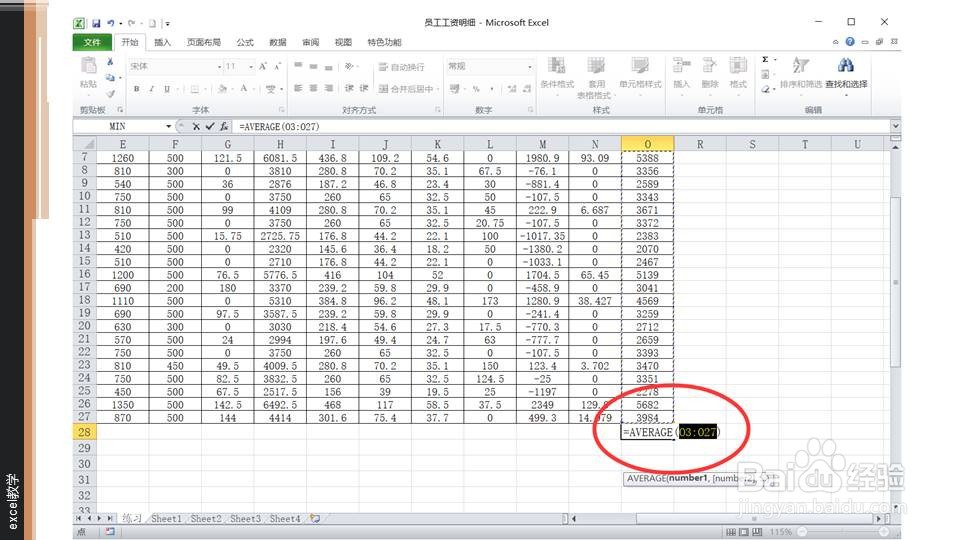Click the Clear eraser icon in editing group
Viewport: 960px width, 540px height.
click(x=766, y=89)
